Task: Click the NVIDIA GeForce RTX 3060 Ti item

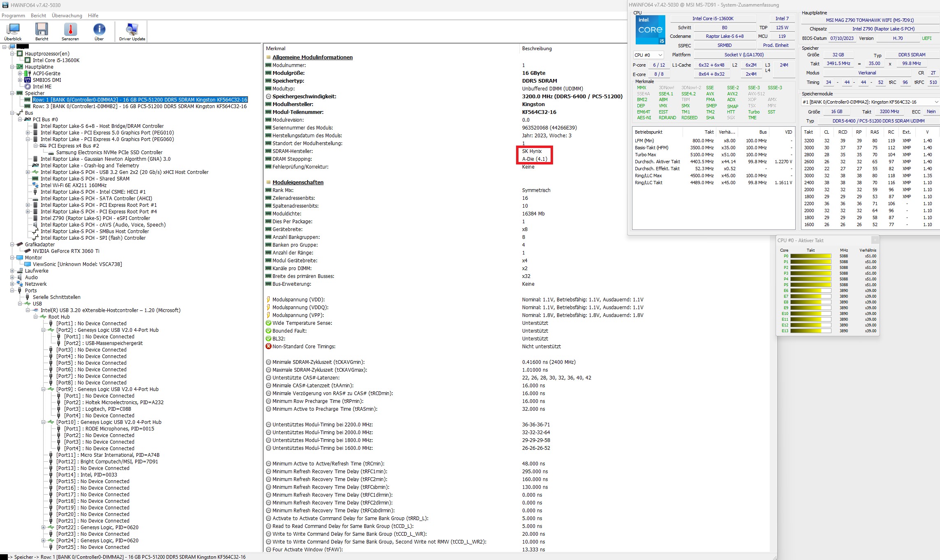Action: [x=66, y=251]
